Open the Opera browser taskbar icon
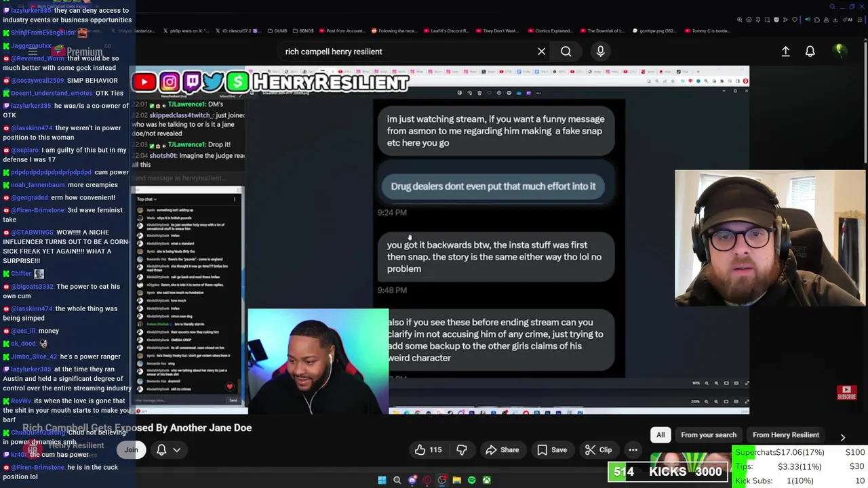This screenshot has width=868, height=488. [427, 480]
